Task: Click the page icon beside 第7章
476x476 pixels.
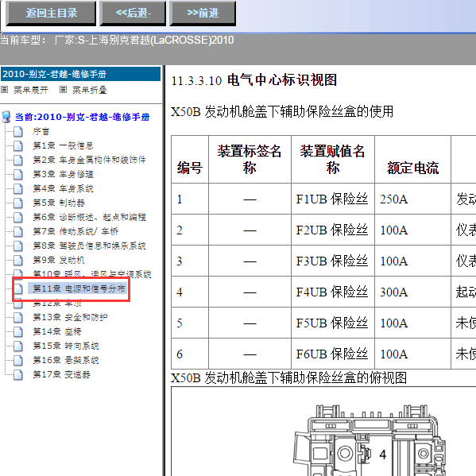Action: tap(18, 231)
